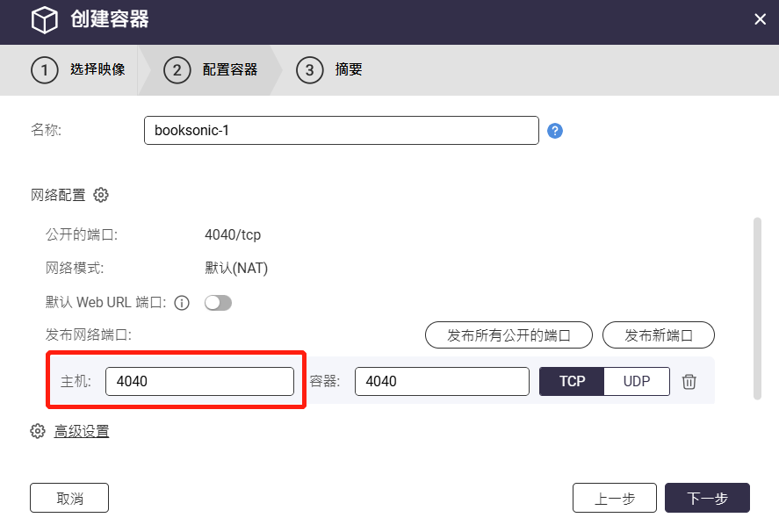
Task: Delete the port mapping with the trash icon
Action: 689,381
